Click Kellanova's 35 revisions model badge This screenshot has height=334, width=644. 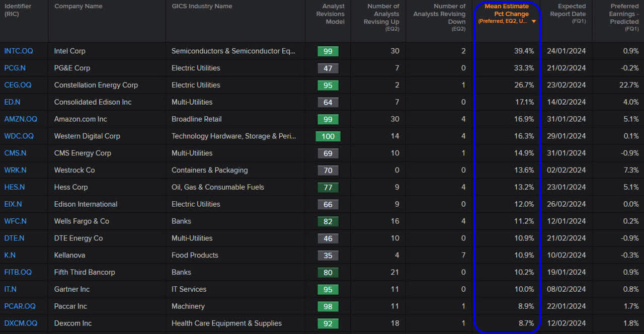328,255
